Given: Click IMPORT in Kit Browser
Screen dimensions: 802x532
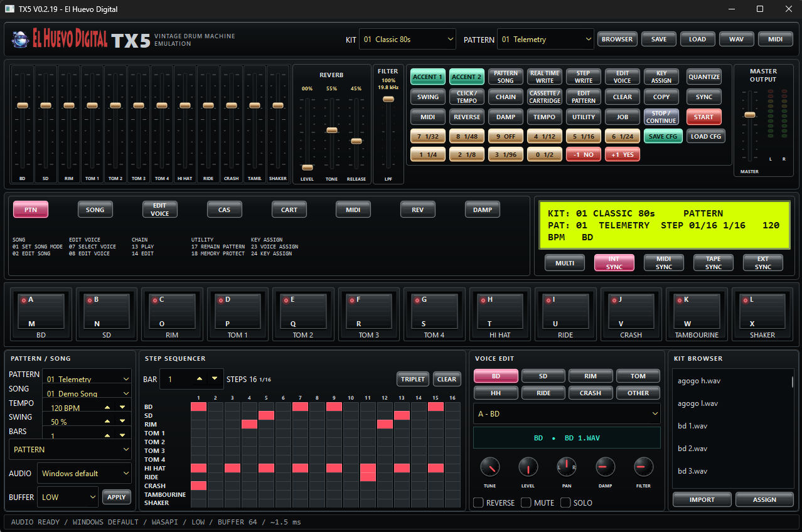Looking at the screenshot, I should click(x=702, y=499).
